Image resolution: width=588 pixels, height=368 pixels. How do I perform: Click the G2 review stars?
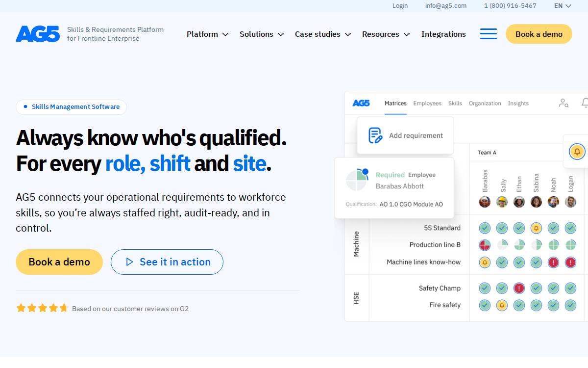(x=42, y=308)
